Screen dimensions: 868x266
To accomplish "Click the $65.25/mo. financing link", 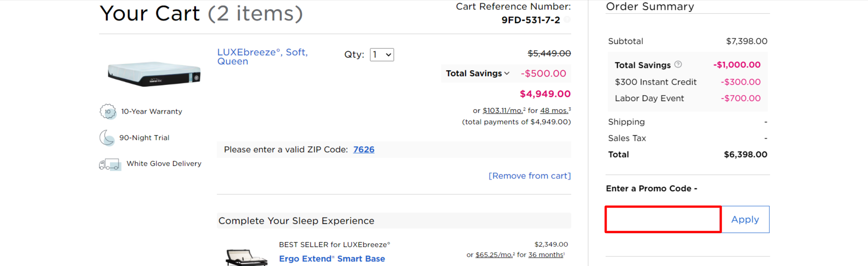I will tap(495, 255).
